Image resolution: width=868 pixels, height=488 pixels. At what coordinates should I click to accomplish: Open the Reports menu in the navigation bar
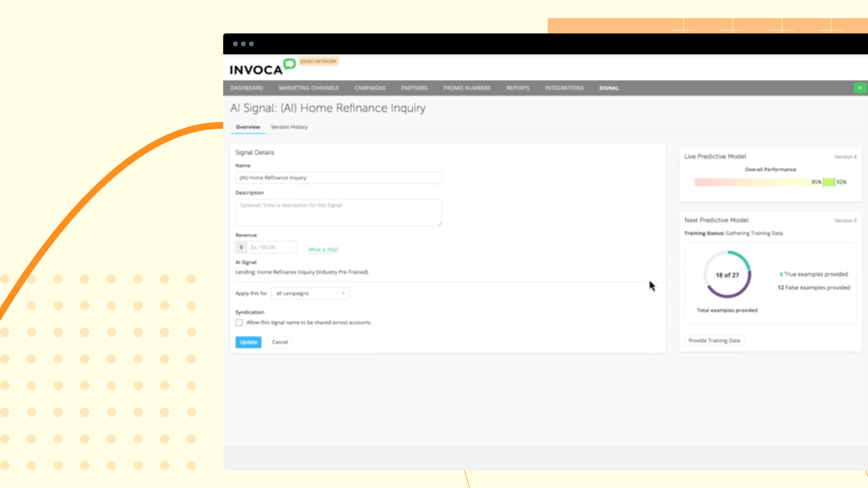[x=518, y=88]
